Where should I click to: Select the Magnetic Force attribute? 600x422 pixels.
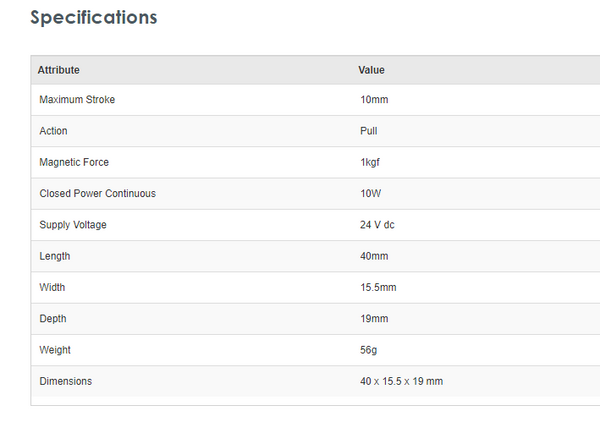tap(74, 162)
